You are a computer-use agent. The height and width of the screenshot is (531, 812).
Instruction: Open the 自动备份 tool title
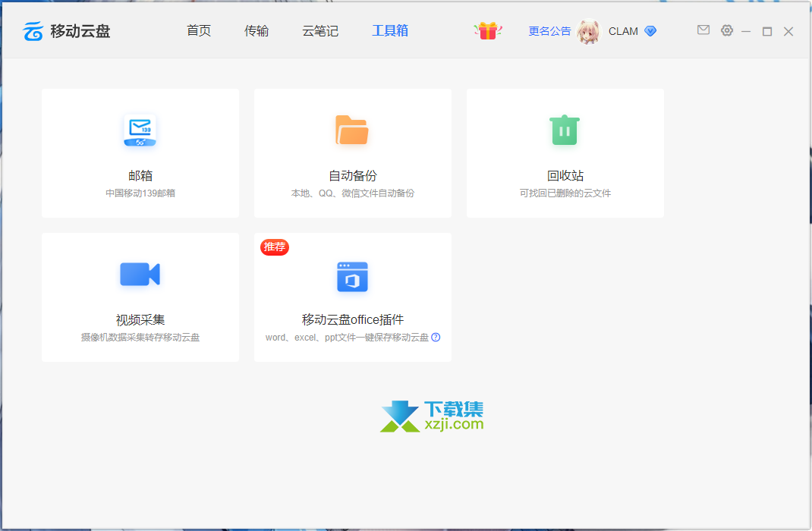pyautogui.click(x=353, y=176)
